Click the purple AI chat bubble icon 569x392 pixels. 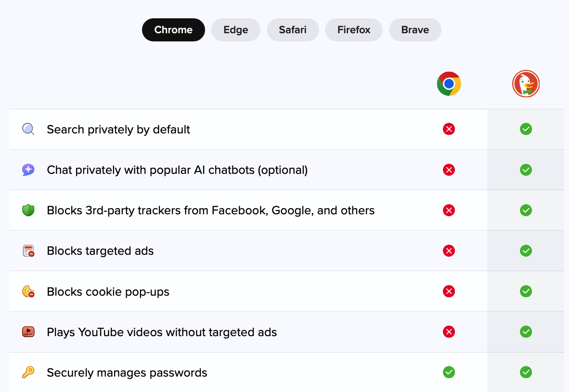28,170
